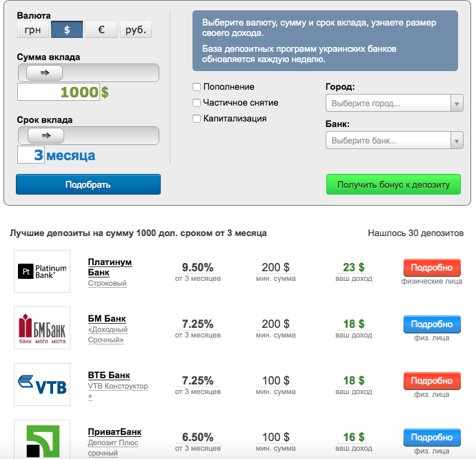
Task: Toggle the Частичное снятие checkbox
Action: click(x=197, y=103)
